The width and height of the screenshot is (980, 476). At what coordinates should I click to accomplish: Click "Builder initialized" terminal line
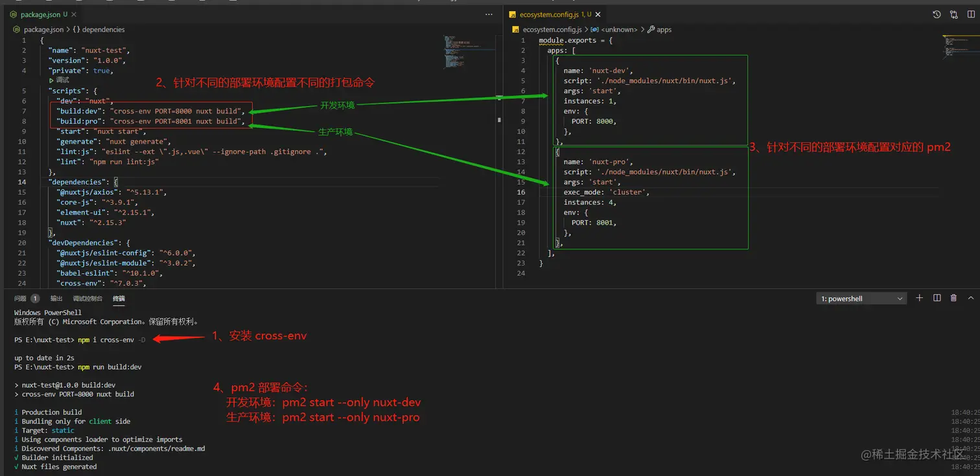[x=56, y=458]
